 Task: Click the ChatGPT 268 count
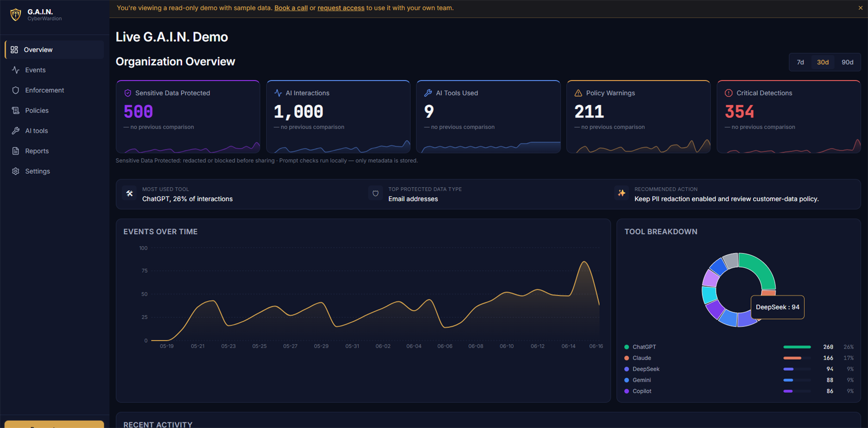pos(828,347)
